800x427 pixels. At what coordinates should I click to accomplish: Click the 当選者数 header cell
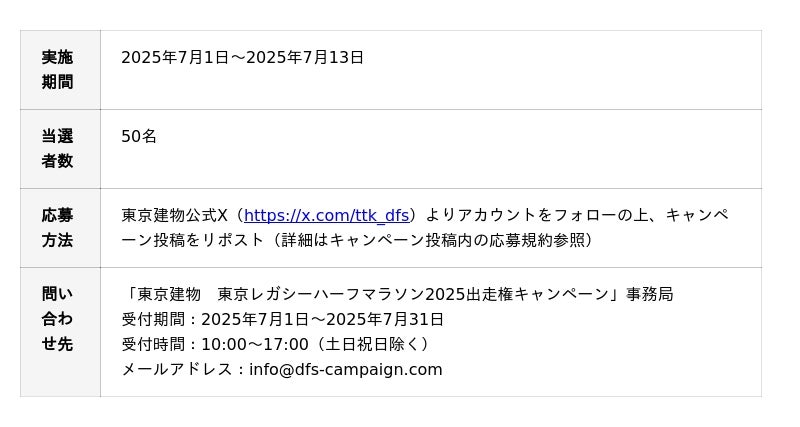click(x=57, y=149)
